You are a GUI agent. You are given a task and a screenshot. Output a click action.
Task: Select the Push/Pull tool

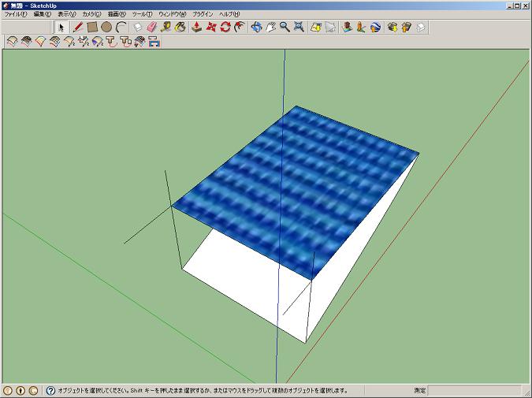[x=196, y=27]
